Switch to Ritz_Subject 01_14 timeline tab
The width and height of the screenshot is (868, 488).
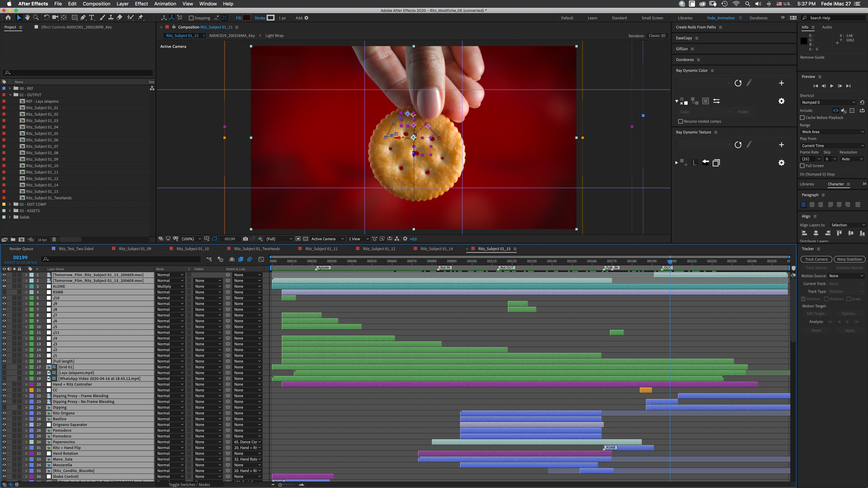point(436,249)
